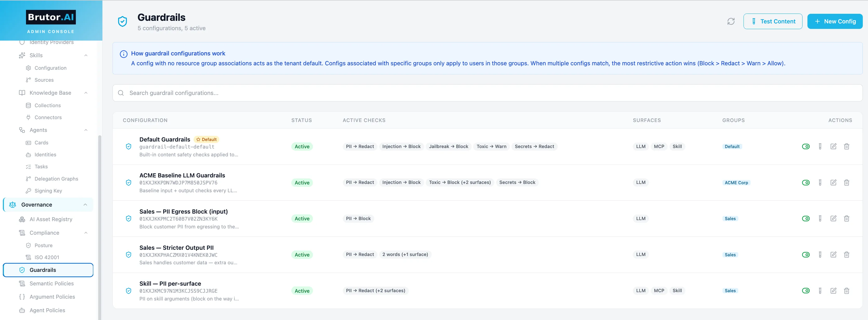Image resolution: width=868 pixels, height=320 pixels.
Task: Select Guardrails in the sidebar
Action: click(48, 270)
